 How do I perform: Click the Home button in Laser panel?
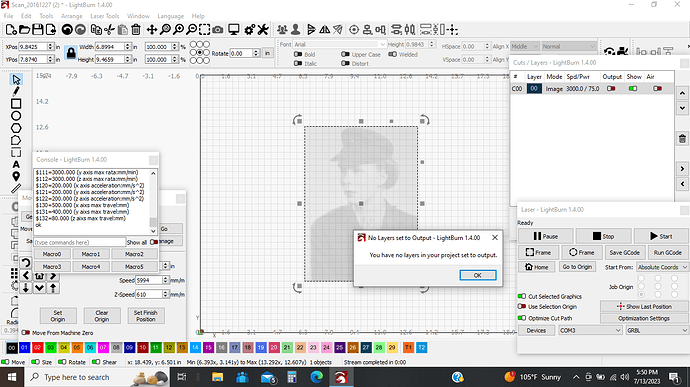[x=536, y=267]
